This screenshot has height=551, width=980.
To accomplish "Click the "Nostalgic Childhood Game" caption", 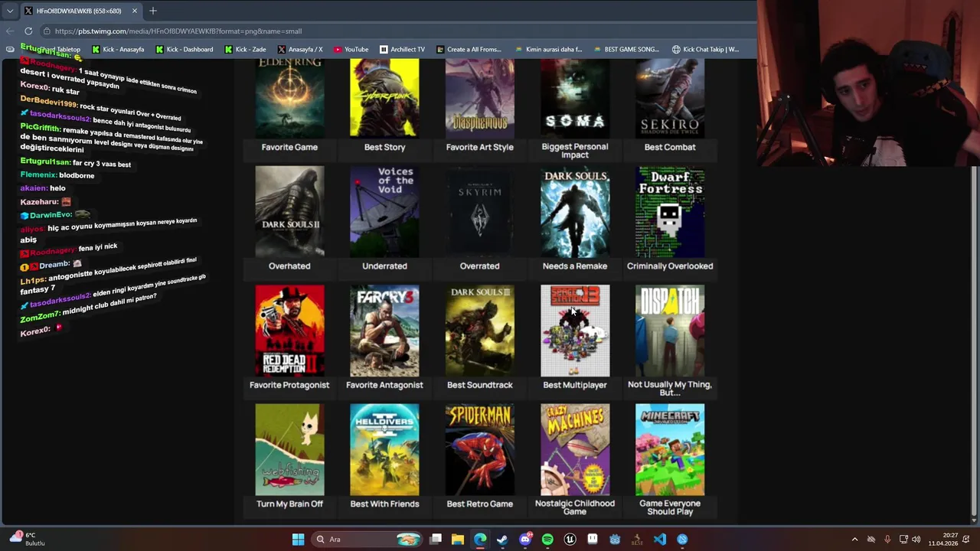I will (x=575, y=507).
